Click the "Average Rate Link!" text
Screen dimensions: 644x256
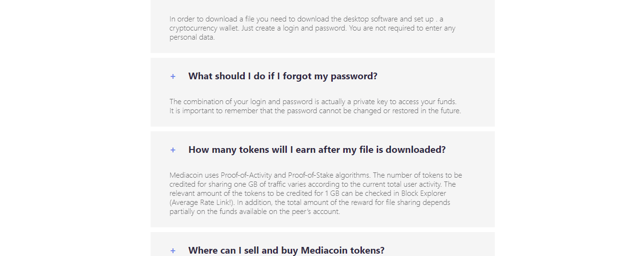tap(202, 203)
